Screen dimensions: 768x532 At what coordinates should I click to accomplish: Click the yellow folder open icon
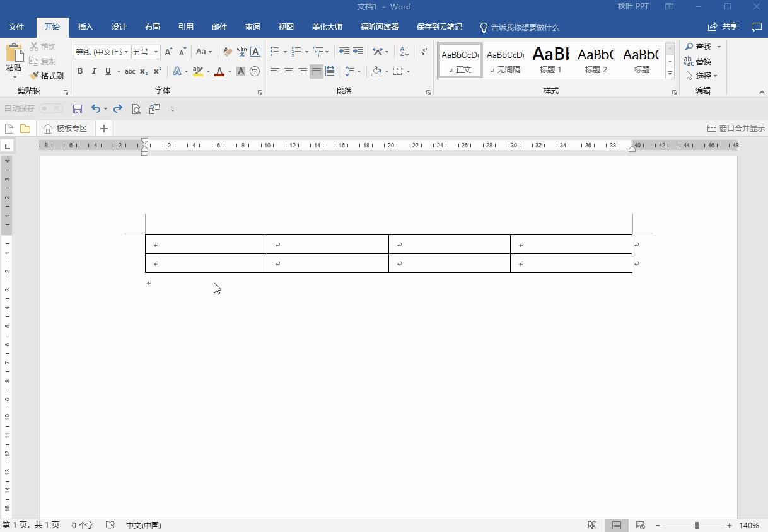pyautogui.click(x=25, y=129)
